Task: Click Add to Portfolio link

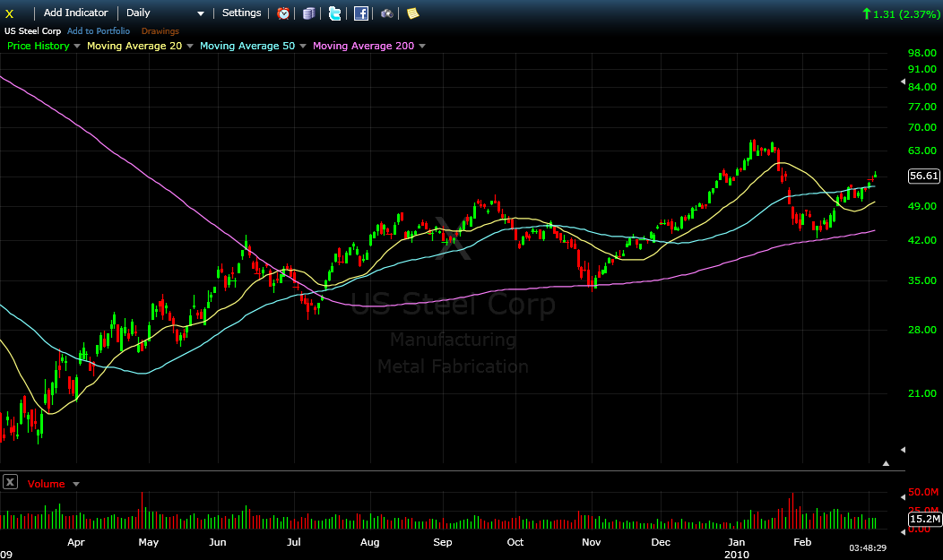Action: coord(98,30)
